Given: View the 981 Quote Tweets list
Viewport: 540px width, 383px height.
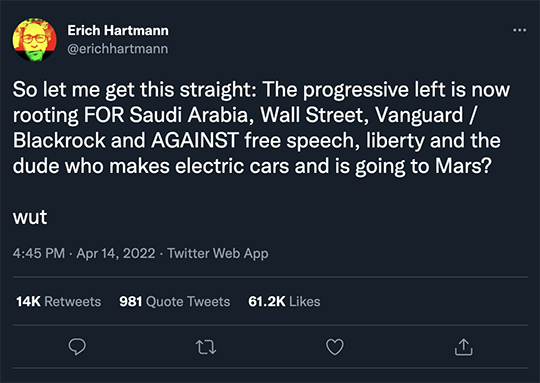Looking at the screenshot, I should pos(175,301).
